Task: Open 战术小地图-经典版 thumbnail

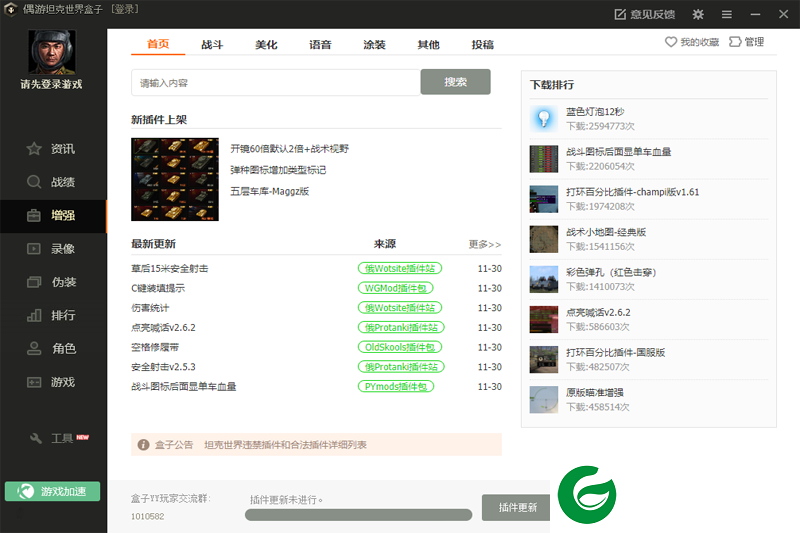Action: coord(544,239)
